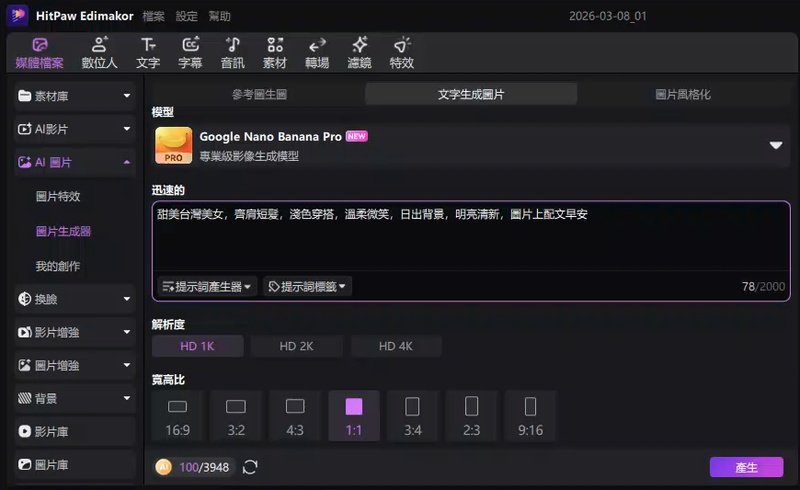Open the 轉場 transitions tool
Screen dimensions: 800x490
(x=317, y=53)
